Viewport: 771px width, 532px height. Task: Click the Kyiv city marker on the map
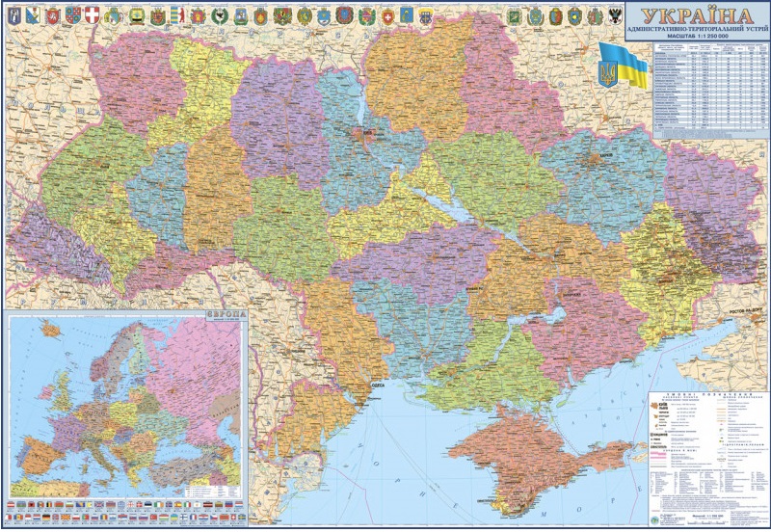[367, 135]
